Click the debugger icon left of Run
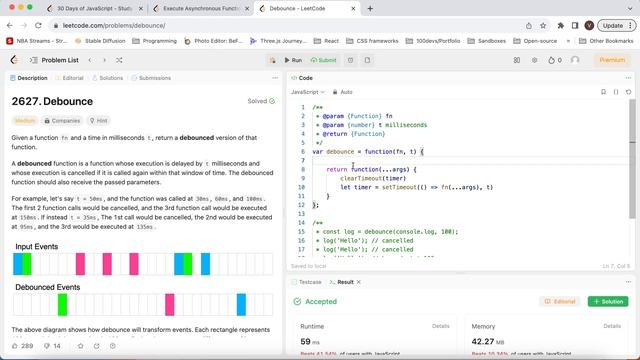This screenshot has height=360, width=640. point(272,60)
